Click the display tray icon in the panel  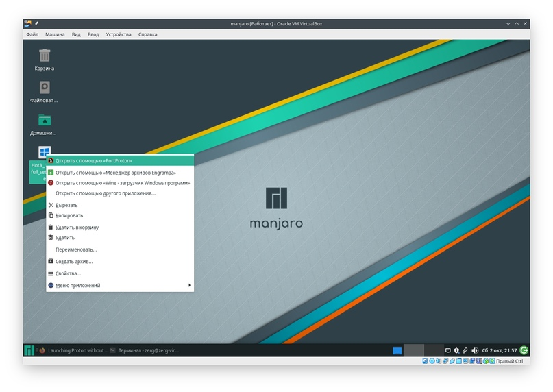click(x=448, y=350)
